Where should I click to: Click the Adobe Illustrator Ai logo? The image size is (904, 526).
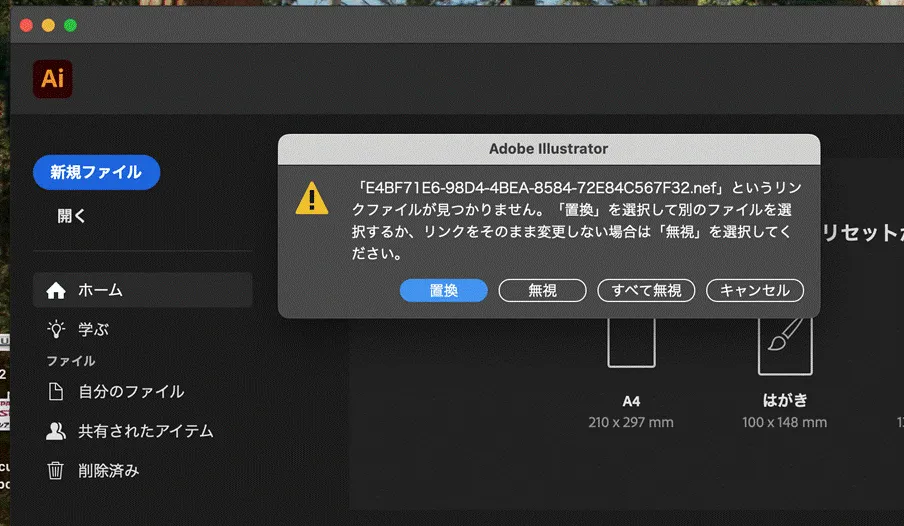[52, 79]
